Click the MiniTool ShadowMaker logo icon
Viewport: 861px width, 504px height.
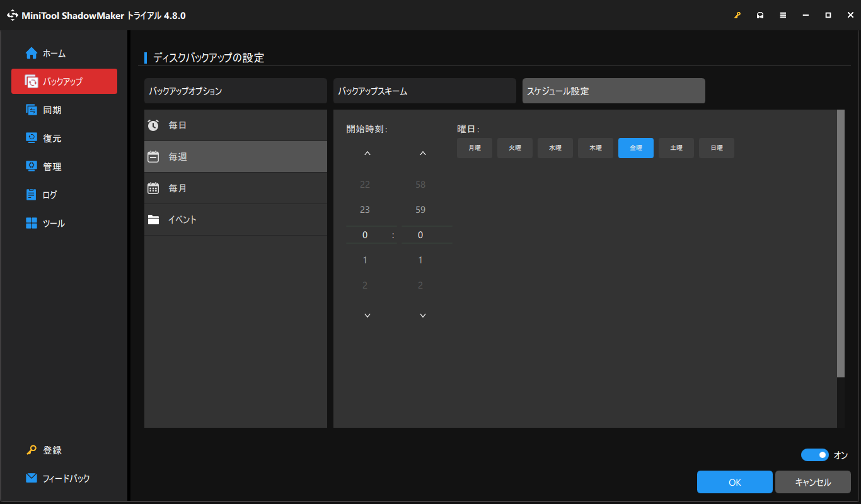(x=13, y=15)
